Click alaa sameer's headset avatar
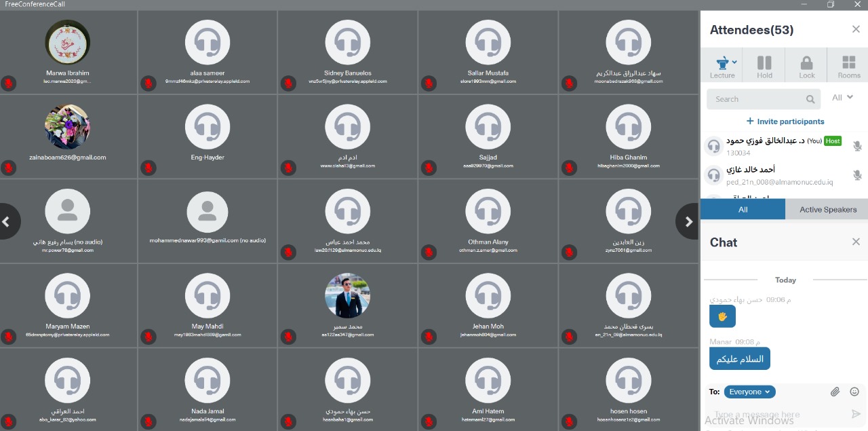 208,43
